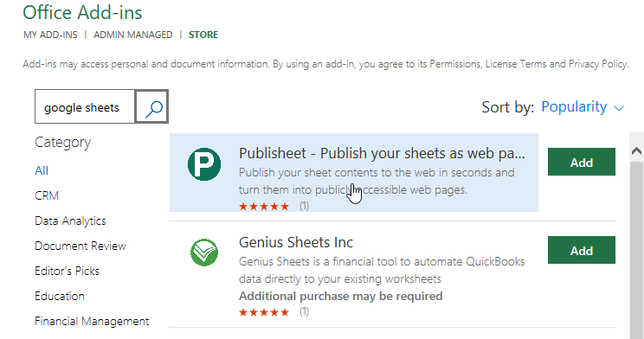Screen dimensions: 644x339
Task: Select the All category
Action: (x=42, y=170)
